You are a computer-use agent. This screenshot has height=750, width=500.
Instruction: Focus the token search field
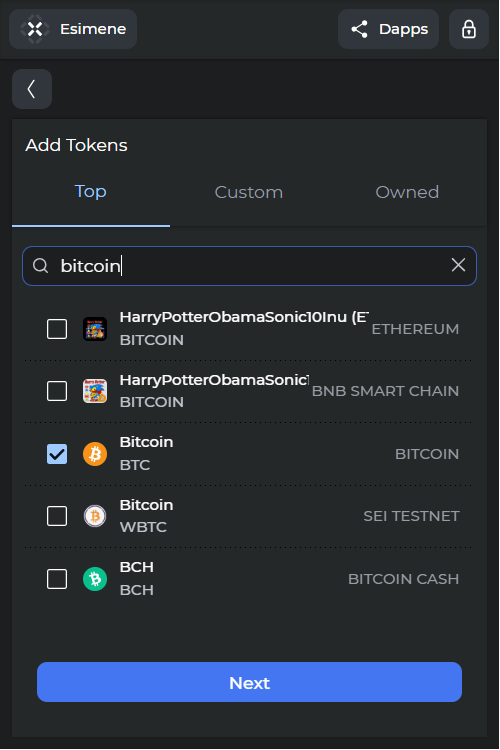click(249, 266)
